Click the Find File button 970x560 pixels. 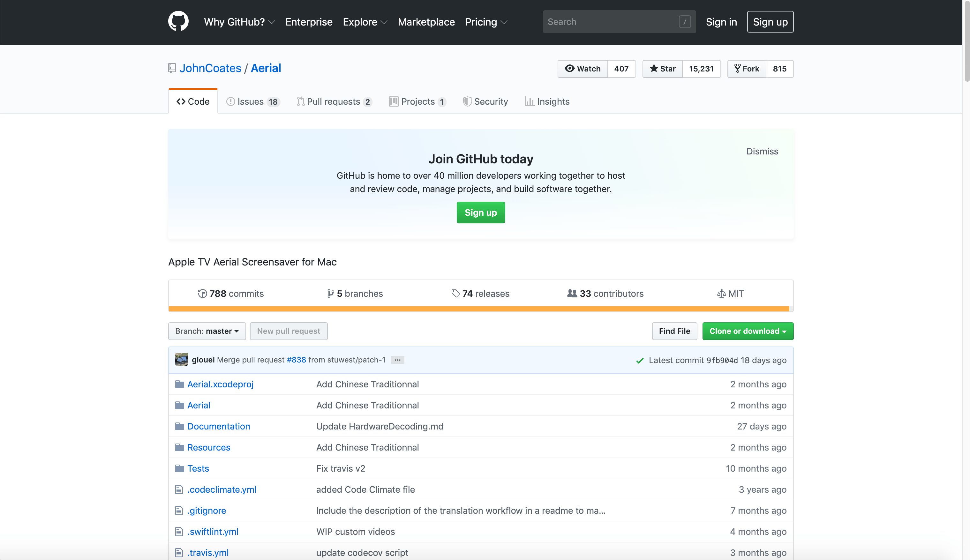(x=674, y=331)
